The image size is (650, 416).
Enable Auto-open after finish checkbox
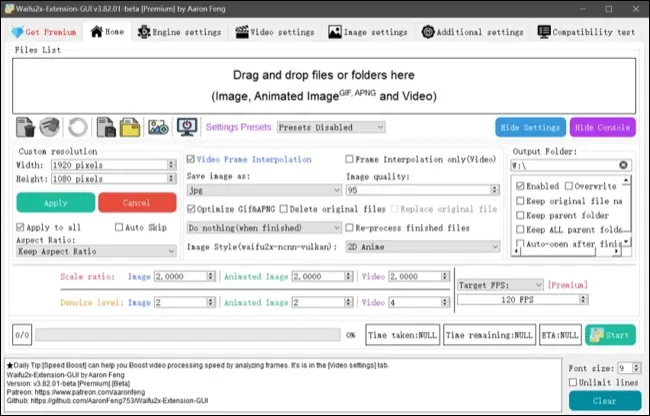point(520,244)
